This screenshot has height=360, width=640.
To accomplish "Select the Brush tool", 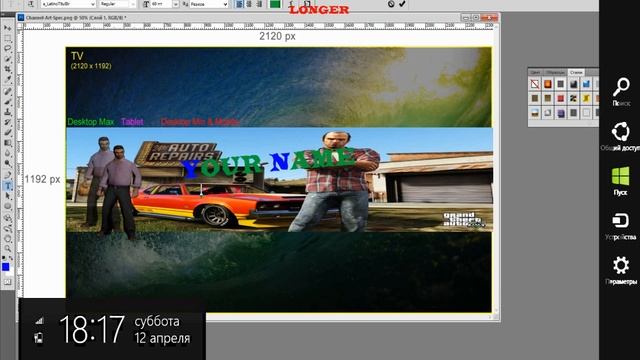I will click(8, 101).
